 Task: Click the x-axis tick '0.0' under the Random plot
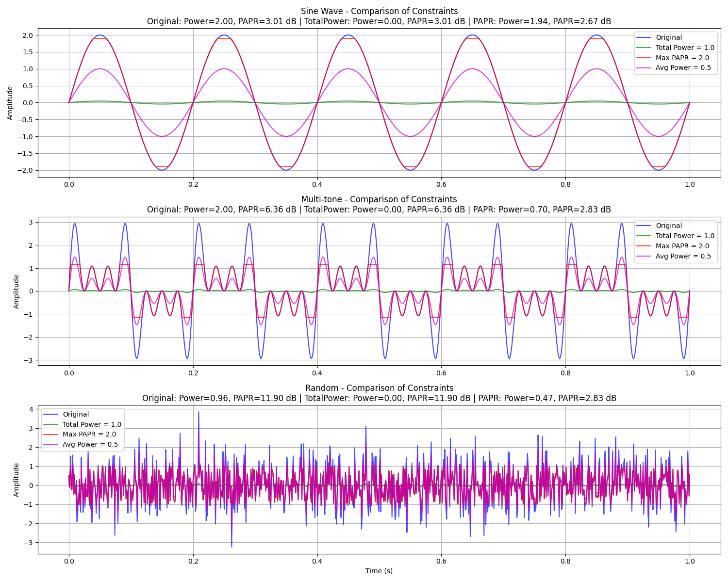pyautogui.click(x=69, y=562)
